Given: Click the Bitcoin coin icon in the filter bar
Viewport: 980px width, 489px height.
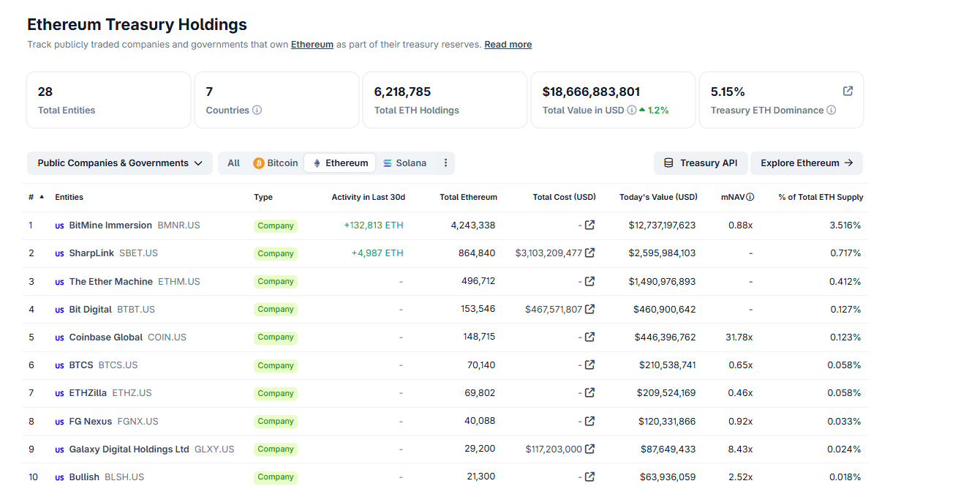Looking at the screenshot, I should pos(258,163).
